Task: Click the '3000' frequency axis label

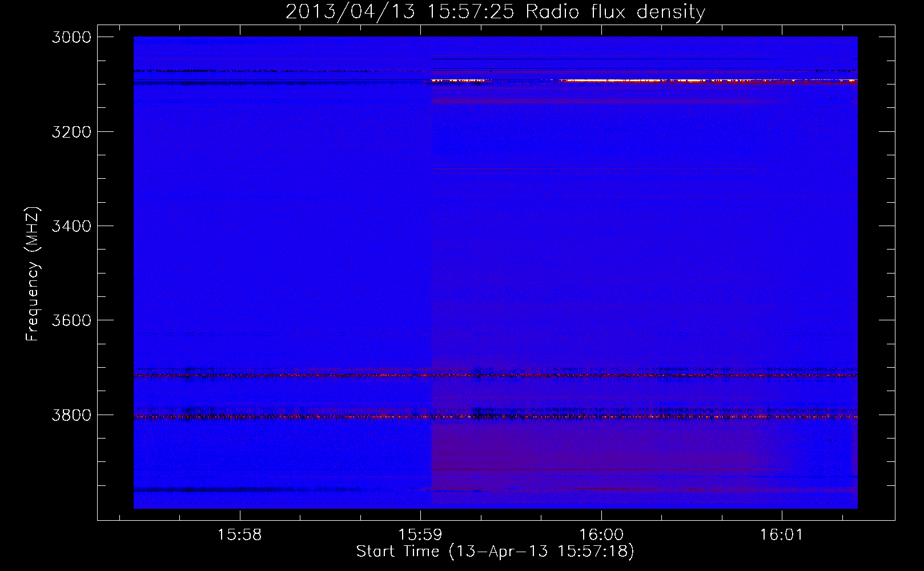Action: pos(71,37)
